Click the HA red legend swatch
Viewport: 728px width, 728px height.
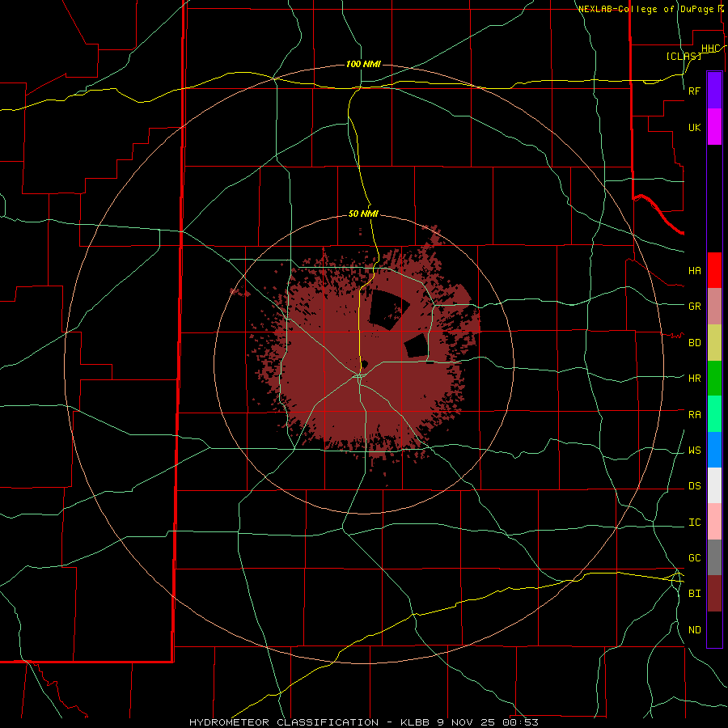714,270
